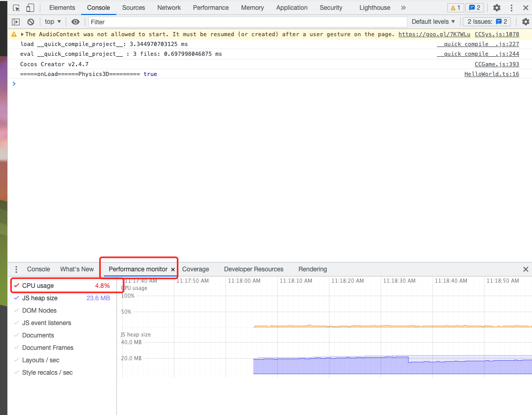Open the Performance tab
532x415 pixels.
pos(211,8)
